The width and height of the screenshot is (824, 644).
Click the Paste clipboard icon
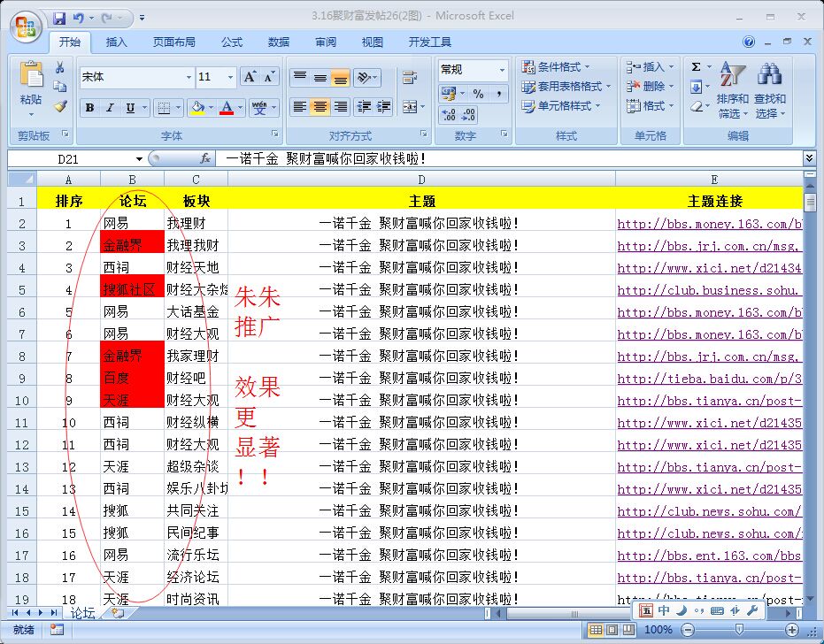(x=31, y=73)
